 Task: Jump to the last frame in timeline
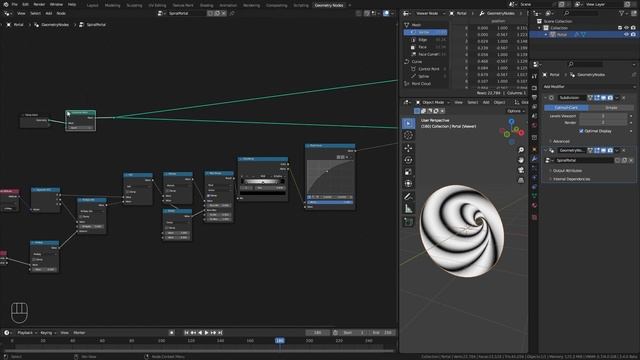click(220, 333)
